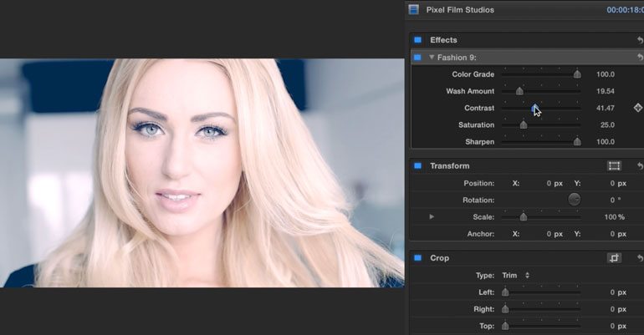Toggle the Effects section checkbox
Image resolution: width=644 pixels, height=335 pixels.
click(x=417, y=40)
